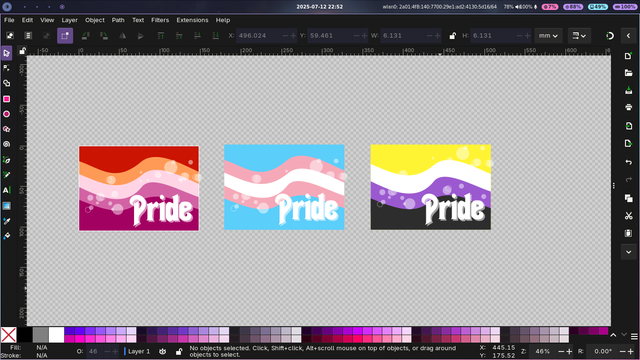Click Select All in All Layers icon
Viewport: 640px width, 360px height.
coord(28,36)
